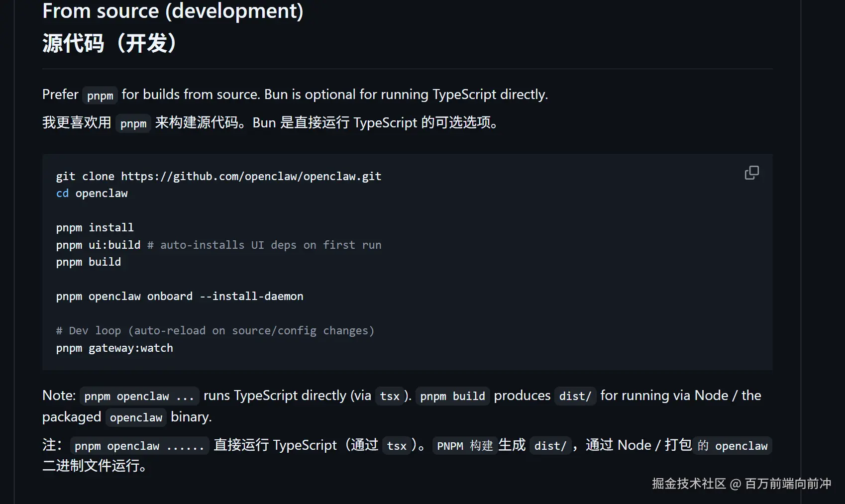Click the pnpm openclaw ... code badge
Image resolution: width=845 pixels, height=504 pixels.
(x=139, y=396)
